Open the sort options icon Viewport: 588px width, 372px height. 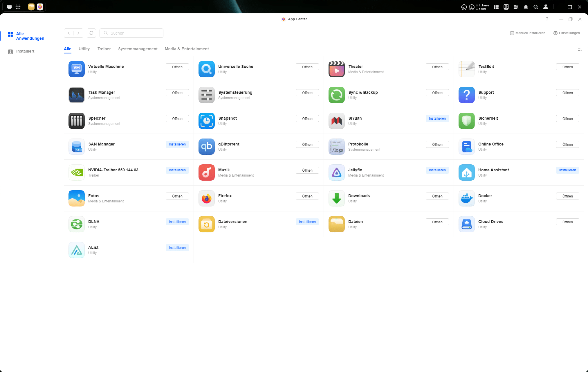(x=580, y=49)
